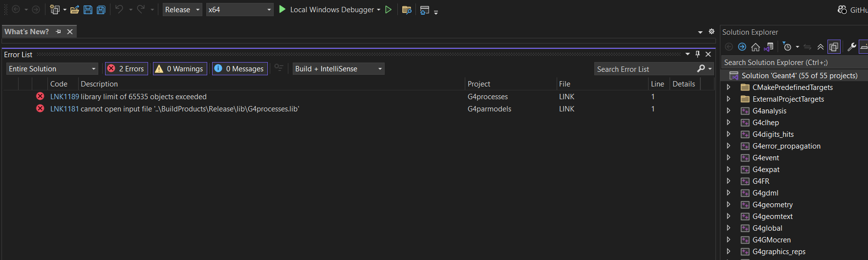Click the Solution Explorer Home icon

click(x=756, y=47)
